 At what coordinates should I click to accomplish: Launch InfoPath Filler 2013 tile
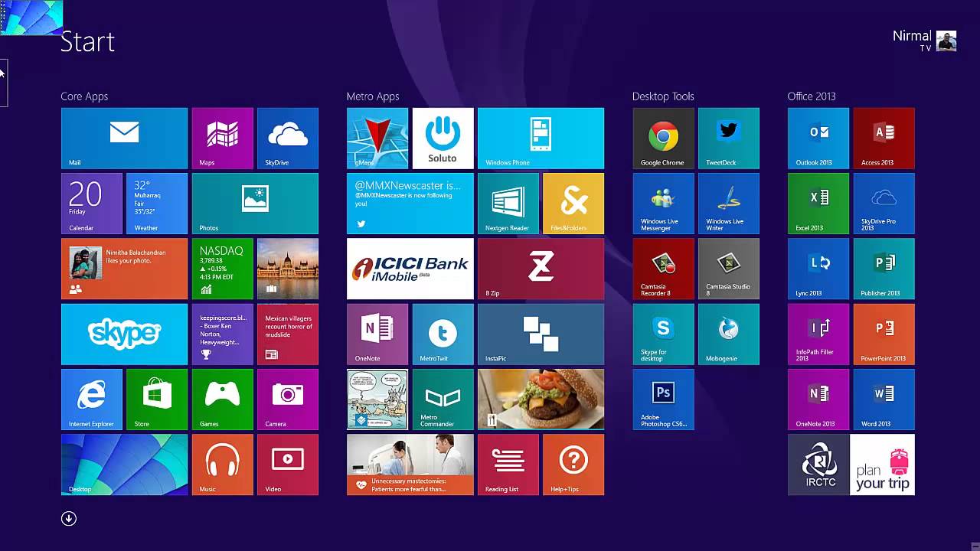click(x=818, y=334)
